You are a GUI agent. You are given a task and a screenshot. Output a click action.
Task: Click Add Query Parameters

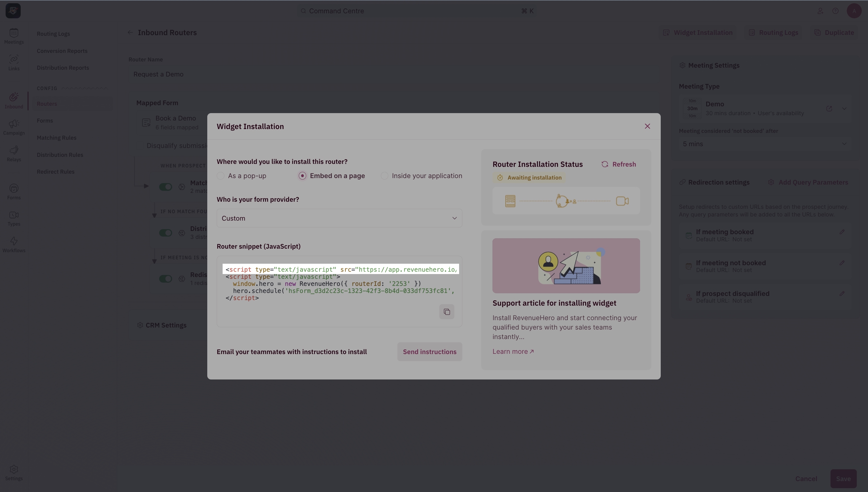coord(808,182)
